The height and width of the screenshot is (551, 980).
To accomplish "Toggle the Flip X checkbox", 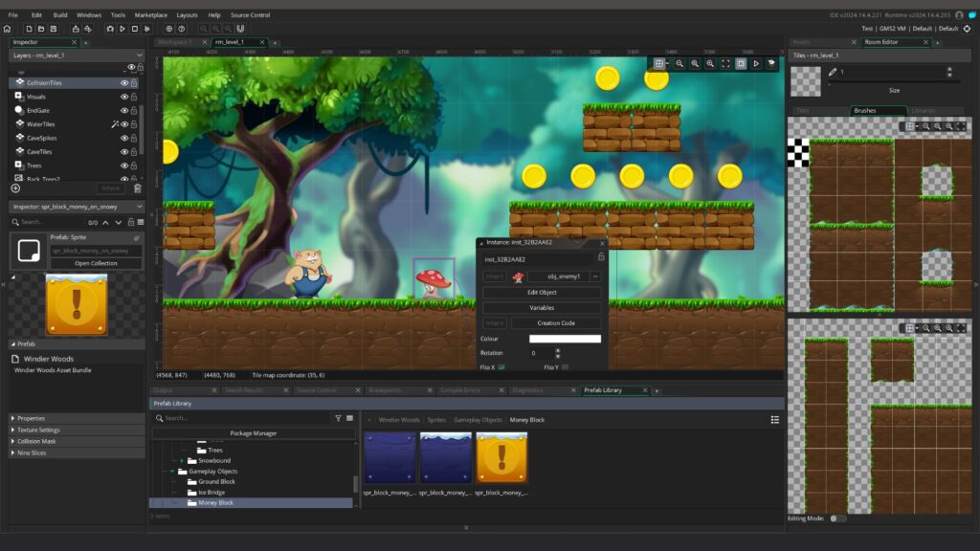I will click(x=501, y=367).
